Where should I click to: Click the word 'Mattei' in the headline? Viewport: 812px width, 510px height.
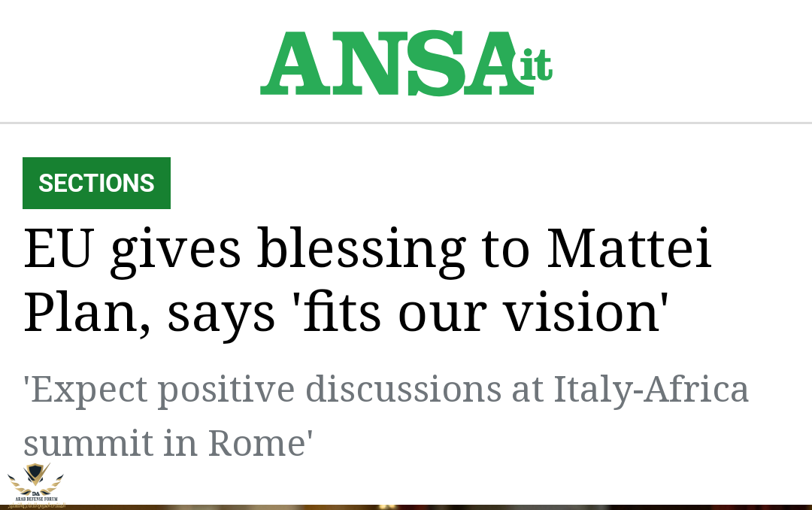(630, 249)
